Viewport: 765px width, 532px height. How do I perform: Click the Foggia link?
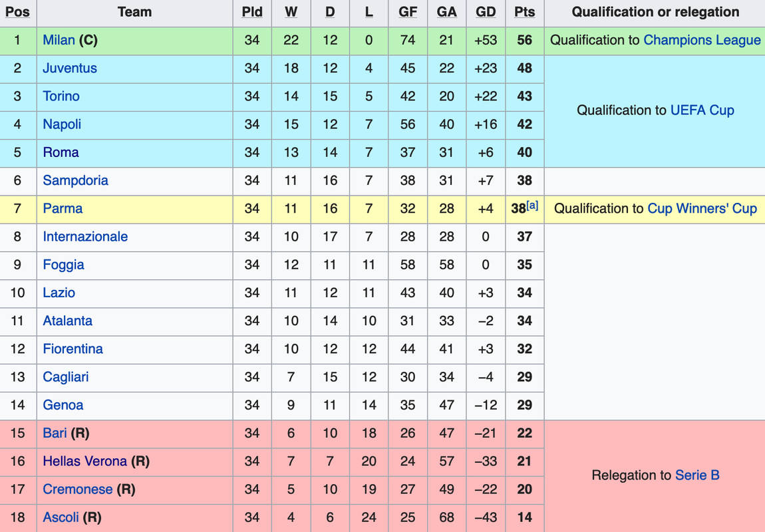(x=63, y=265)
